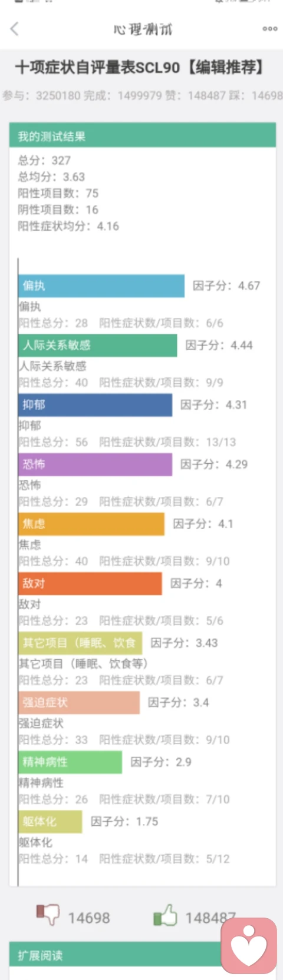
Task: Open the 扩展阅读 section header
Action: pyautogui.click(x=143, y=955)
